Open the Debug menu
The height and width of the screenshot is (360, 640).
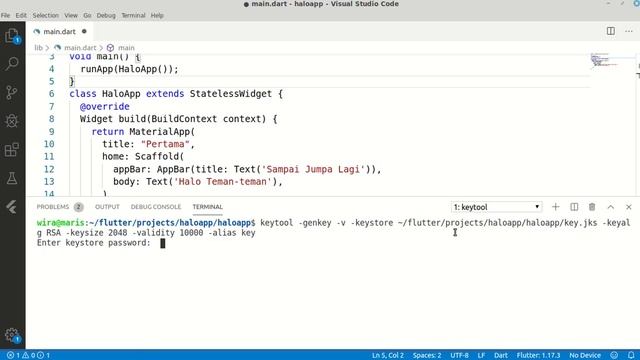click(106, 15)
